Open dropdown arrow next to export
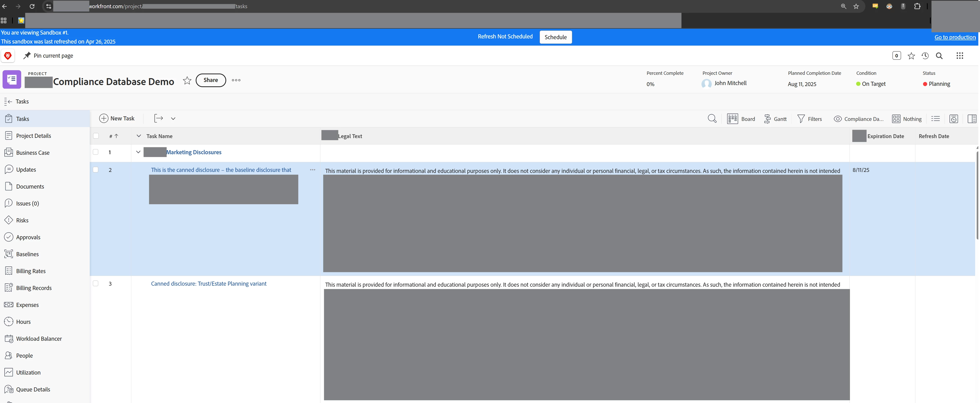Viewport: 980px width, 403px height. [x=173, y=119]
